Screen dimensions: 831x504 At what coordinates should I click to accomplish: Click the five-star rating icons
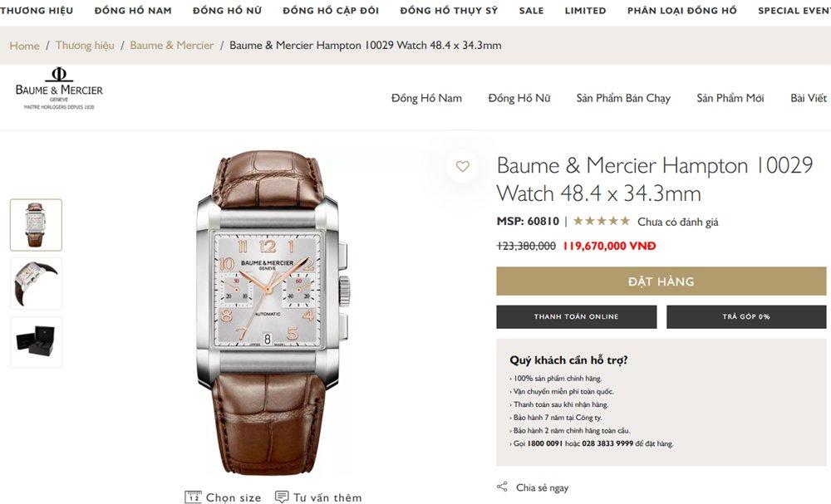(602, 221)
